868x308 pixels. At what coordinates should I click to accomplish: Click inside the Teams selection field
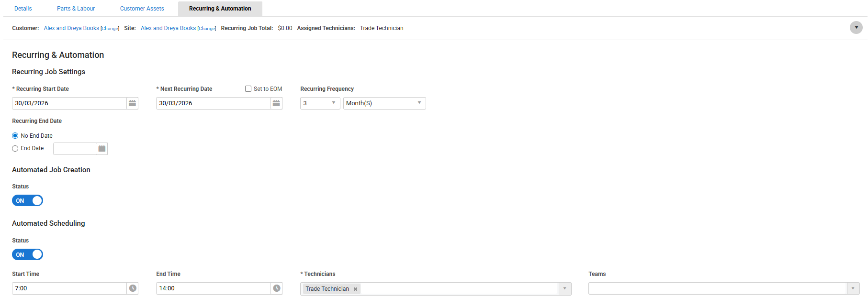[x=718, y=288]
